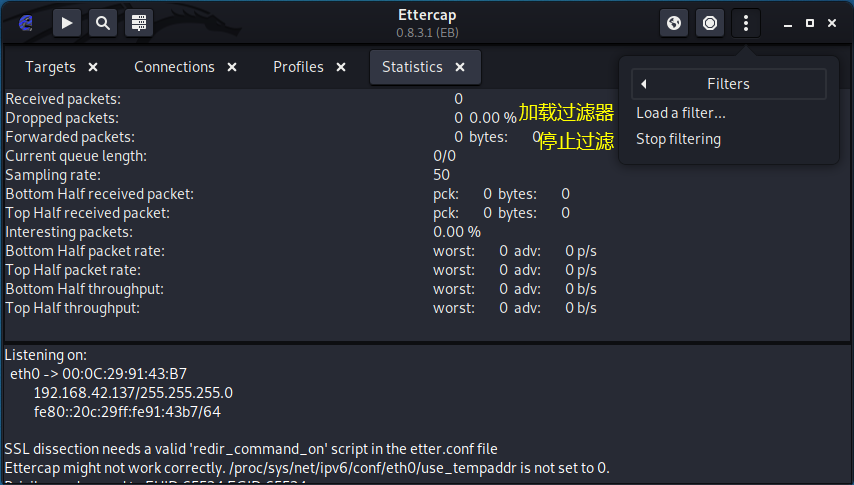
Task: Open the hosts list icon
Action: click(139, 23)
